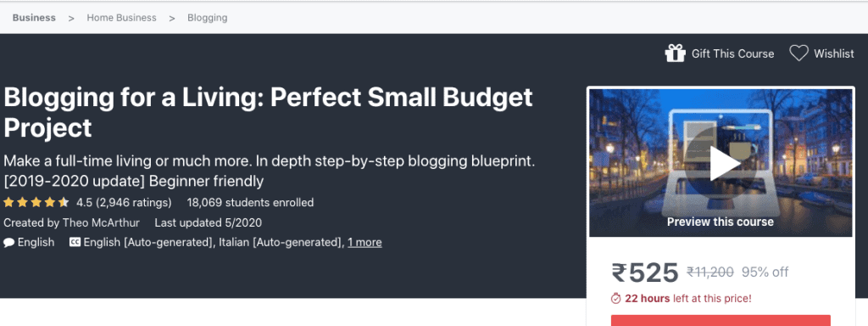This screenshot has width=868, height=326.
Task: Click the star rating icons
Action: click(36, 202)
